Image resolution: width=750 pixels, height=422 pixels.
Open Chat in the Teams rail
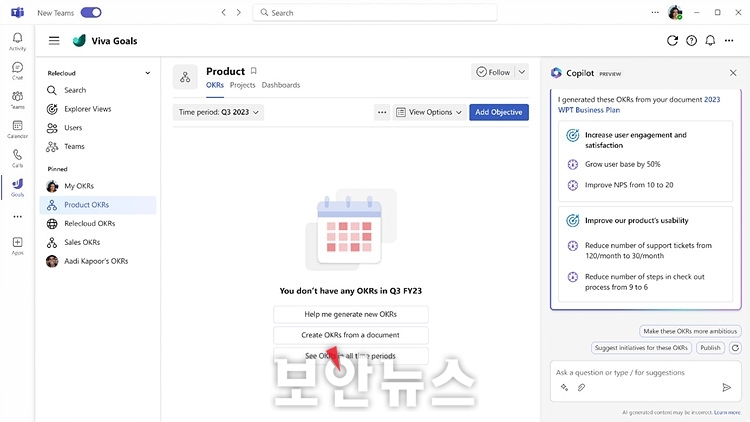pyautogui.click(x=17, y=71)
